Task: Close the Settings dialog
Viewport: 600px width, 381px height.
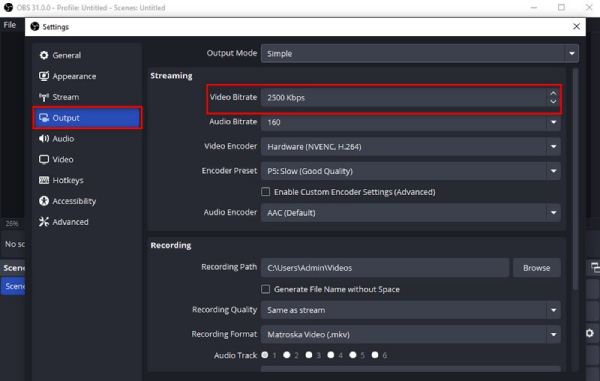Action: click(576, 26)
